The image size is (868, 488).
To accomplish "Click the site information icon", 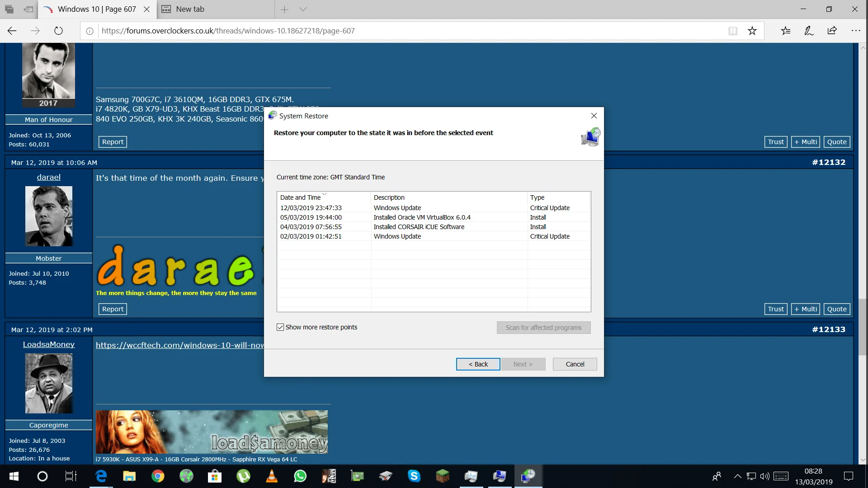I will (x=90, y=31).
